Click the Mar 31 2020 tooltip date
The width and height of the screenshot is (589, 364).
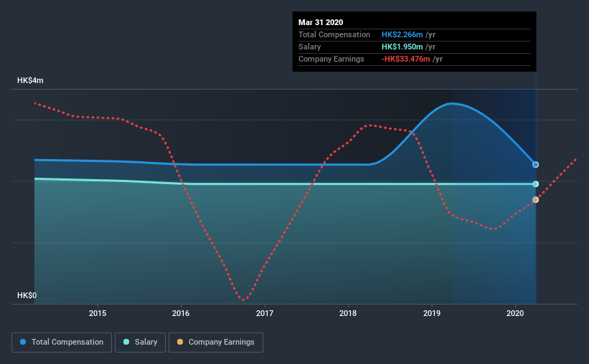(321, 22)
